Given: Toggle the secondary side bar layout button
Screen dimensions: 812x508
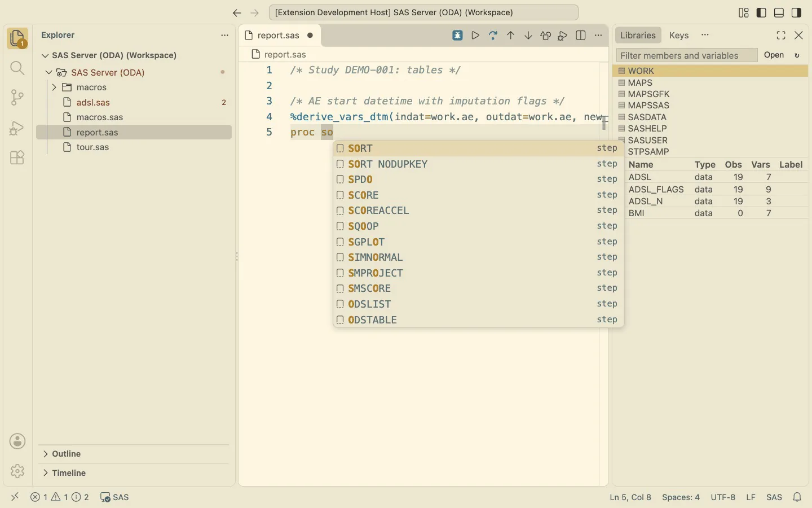Looking at the screenshot, I should click(x=797, y=12).
